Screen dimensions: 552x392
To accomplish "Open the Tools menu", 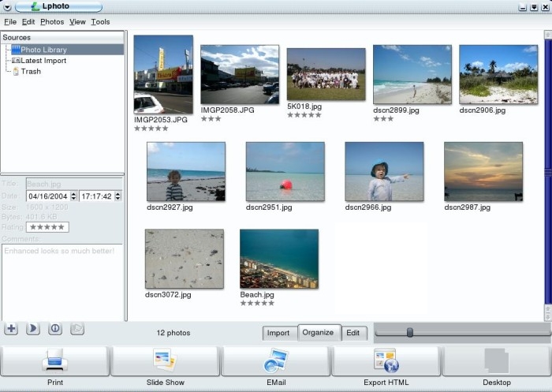I will pyautogui.click(x=100, y=22).
